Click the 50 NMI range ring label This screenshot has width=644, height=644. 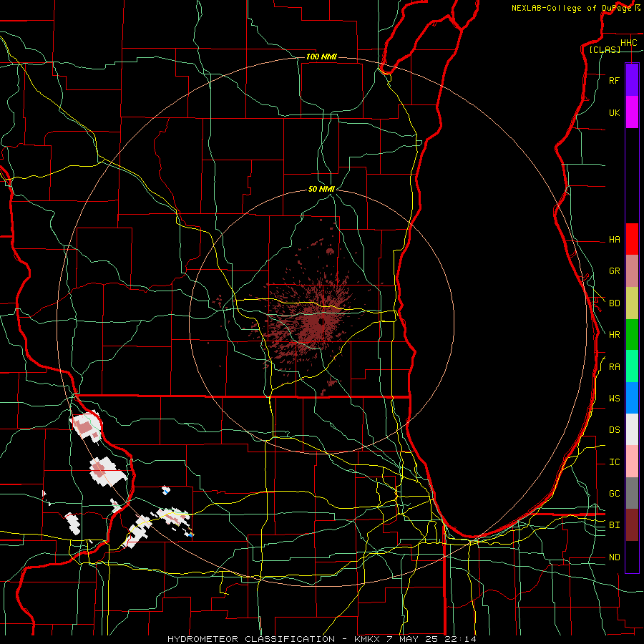tap(321, 190)
